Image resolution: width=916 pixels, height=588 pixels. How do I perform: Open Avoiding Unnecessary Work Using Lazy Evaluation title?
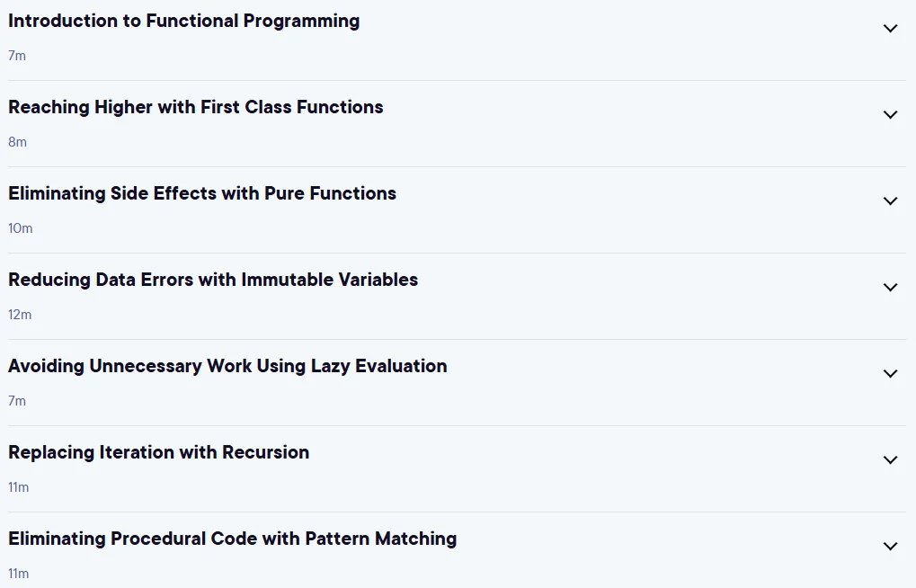[x=227, y=367]
